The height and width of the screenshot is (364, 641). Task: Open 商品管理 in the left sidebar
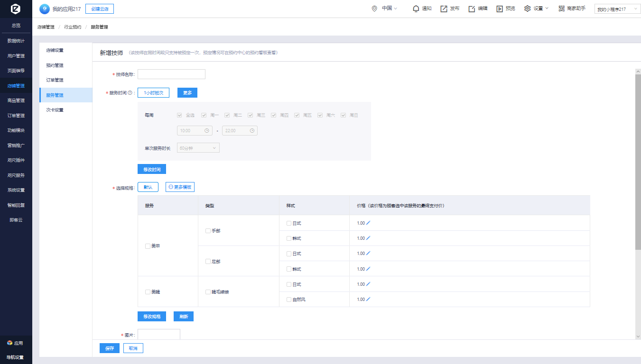pyautogui.click(x=16, y=100)
